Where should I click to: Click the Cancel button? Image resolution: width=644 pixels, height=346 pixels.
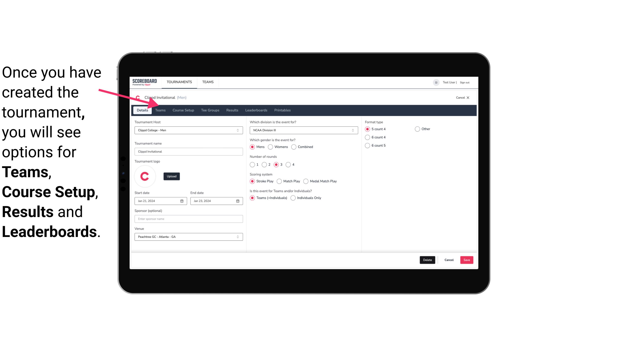[449, 259]
